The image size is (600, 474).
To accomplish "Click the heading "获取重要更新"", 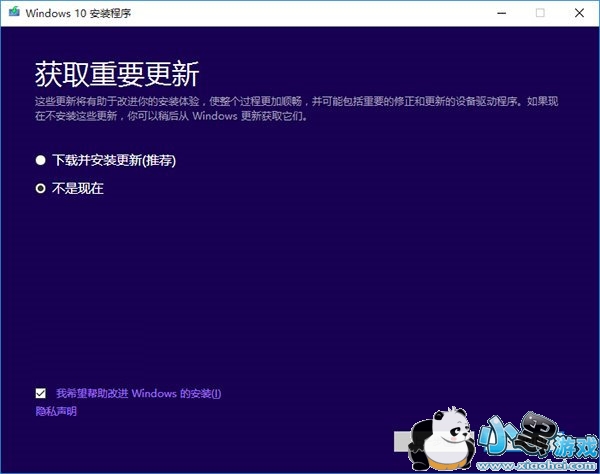I will pos(117,74).
